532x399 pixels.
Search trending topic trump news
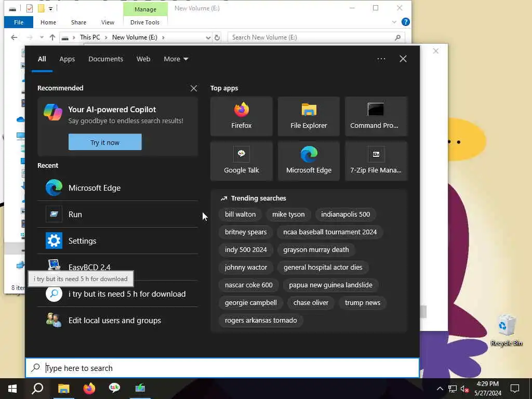(362, 303)
